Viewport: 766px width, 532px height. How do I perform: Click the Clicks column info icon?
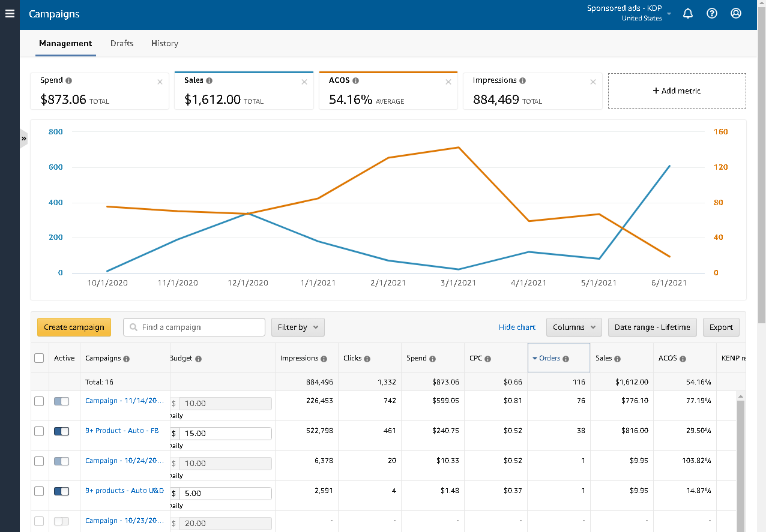[367, 359]
